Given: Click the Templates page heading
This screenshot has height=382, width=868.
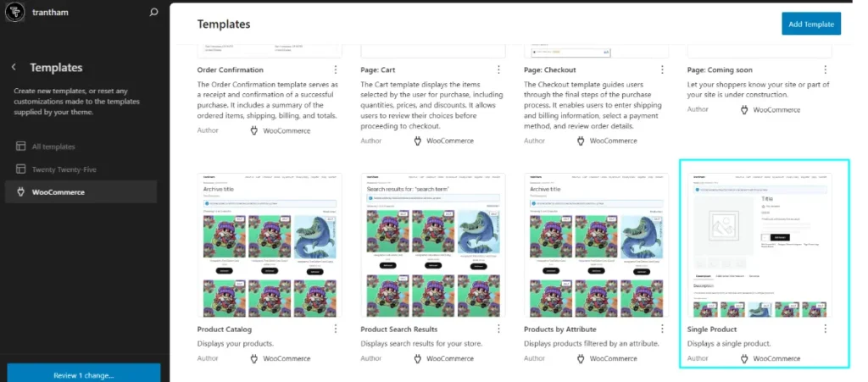Looking at the screenshot, I should (x=224, y=24).
